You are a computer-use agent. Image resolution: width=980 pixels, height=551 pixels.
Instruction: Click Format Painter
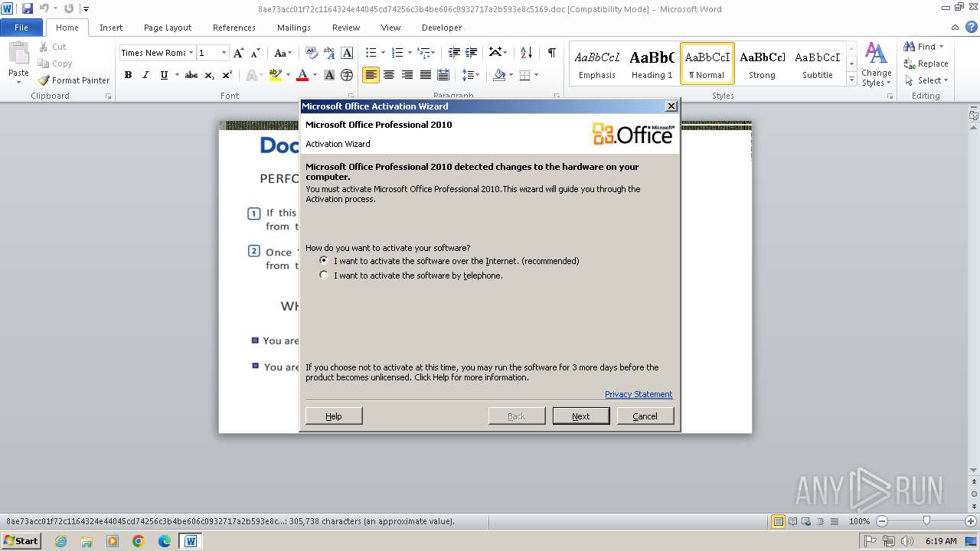pyautogui.click(x=74, y=80)
